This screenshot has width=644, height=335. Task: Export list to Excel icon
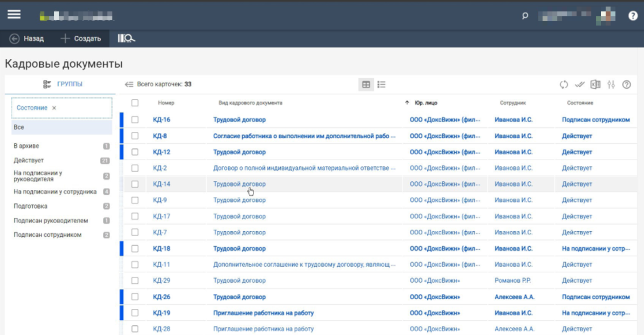tap(595, 84)
